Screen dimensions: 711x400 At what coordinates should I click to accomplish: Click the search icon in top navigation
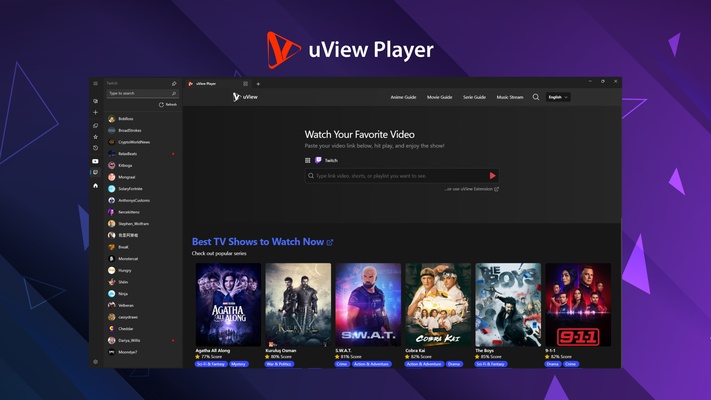(x=536, y=97)
